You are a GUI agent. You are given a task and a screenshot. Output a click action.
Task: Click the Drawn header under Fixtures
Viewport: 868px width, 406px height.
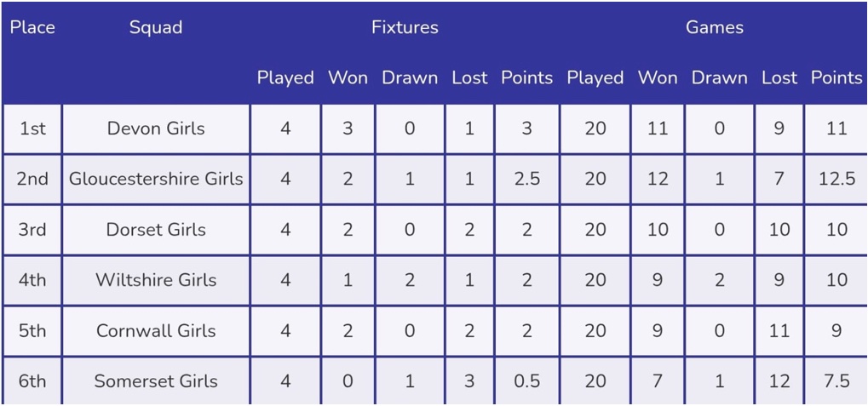tap(410, 77)
